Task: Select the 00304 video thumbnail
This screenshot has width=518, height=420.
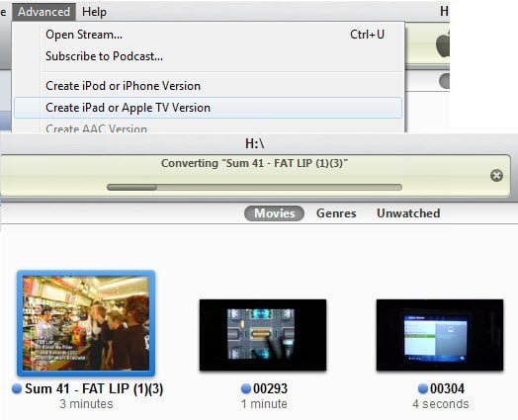Action: point(440,335)
